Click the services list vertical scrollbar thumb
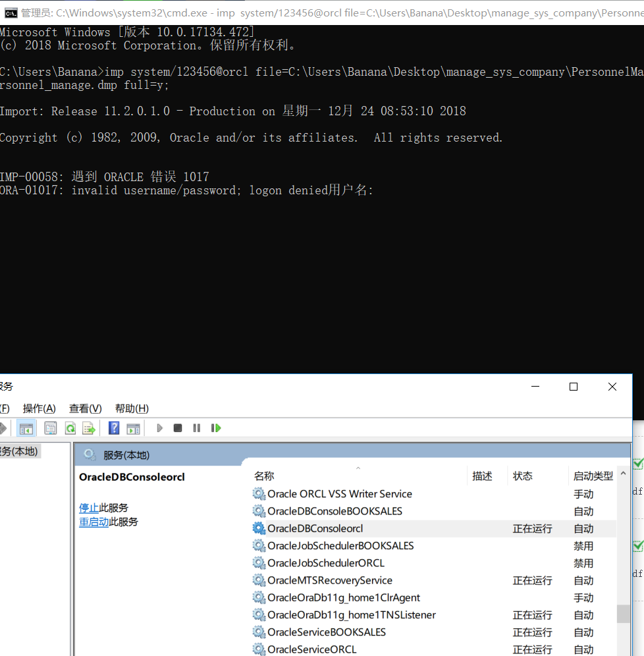The height and width of the screenshot is (656, 644). coord(623,614)
